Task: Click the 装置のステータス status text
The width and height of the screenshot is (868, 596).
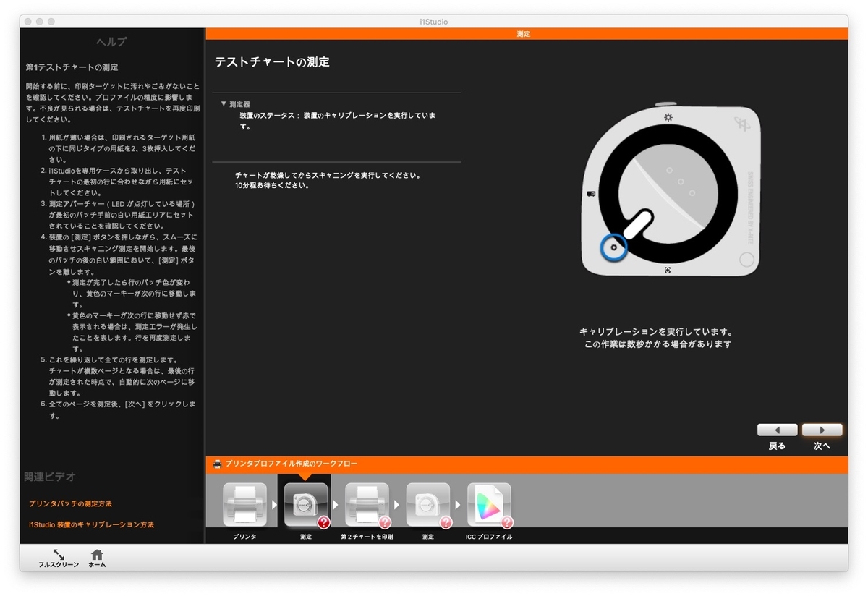Action: click(337, 121)
